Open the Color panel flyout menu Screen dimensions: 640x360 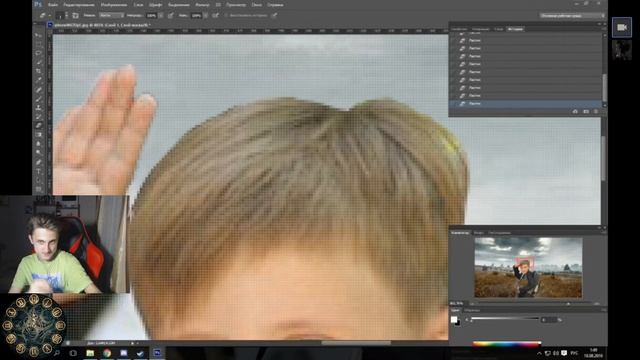pos(603,310)
